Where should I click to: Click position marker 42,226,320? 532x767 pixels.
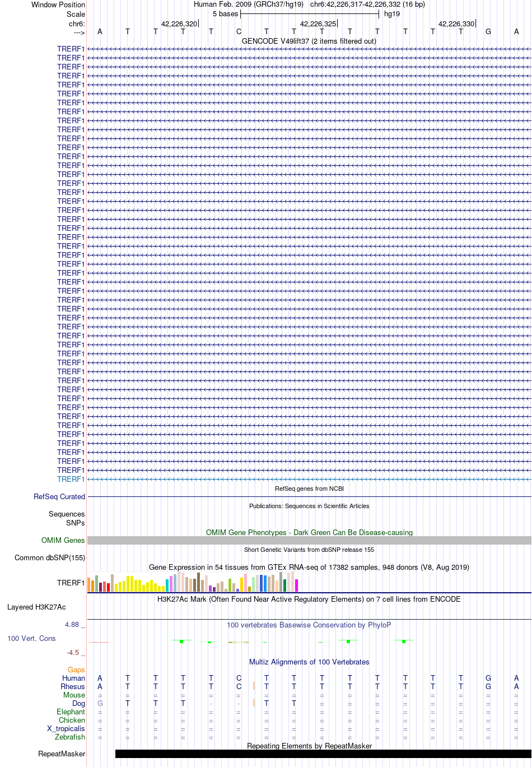point(179,24)
